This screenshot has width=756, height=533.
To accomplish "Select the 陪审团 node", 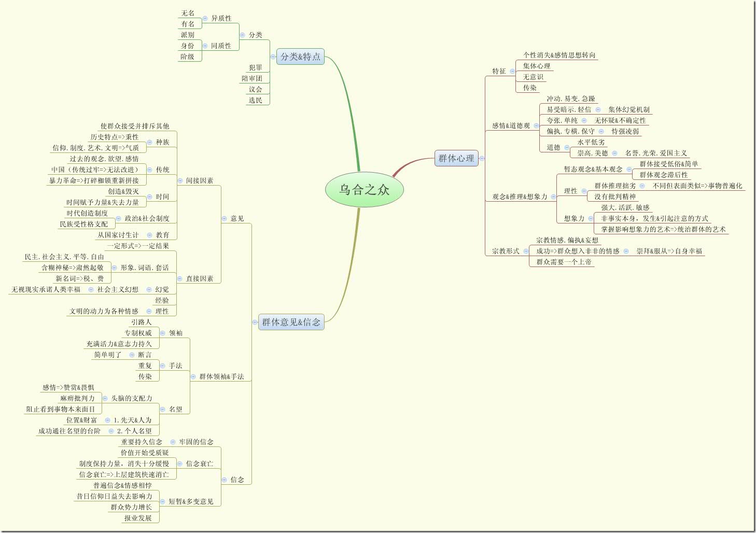I will pos(252,78).
